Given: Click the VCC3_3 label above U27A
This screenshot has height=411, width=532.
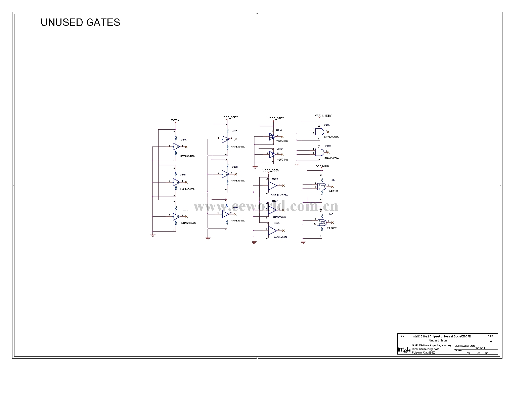Looking at the screenshot, I should [175, 120].
